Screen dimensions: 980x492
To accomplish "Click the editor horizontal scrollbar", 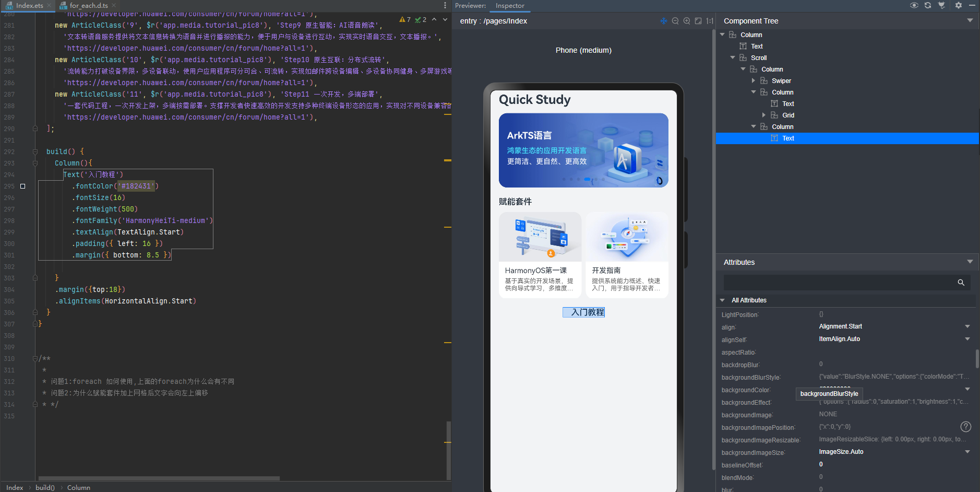I will coord(159,478).
